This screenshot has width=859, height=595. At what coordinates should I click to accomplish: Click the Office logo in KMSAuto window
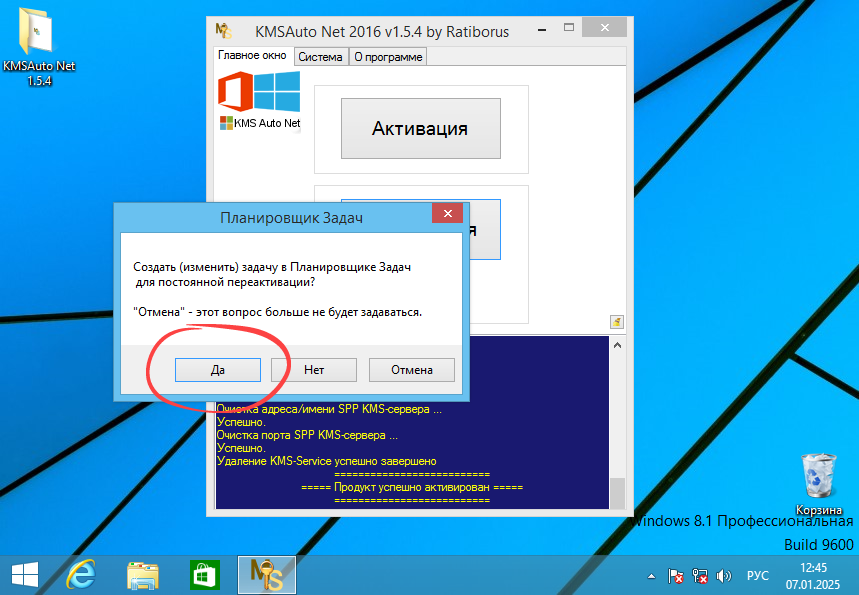pos(234,92)
